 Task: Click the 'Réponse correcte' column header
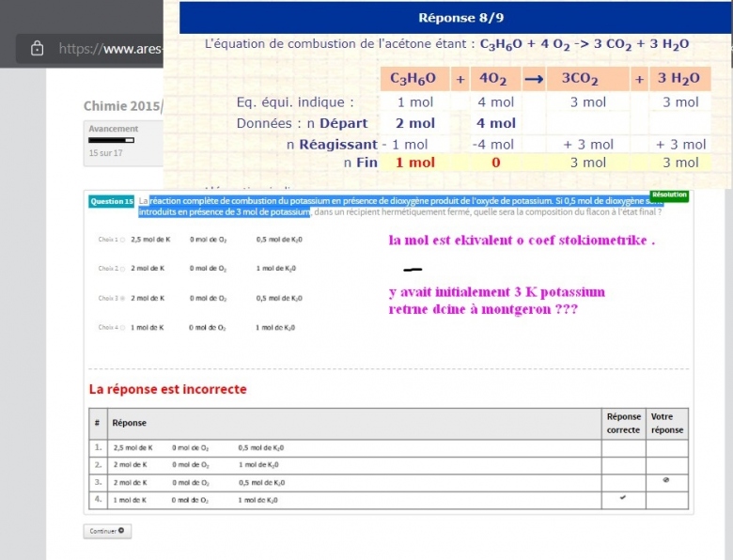624,424
